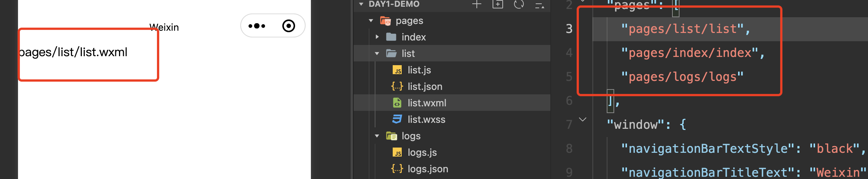Image resolution: width=868 pixels, height=179 pixels.
Task: Collapse the pages folder arrow
Action: click(x=371, y=21)
